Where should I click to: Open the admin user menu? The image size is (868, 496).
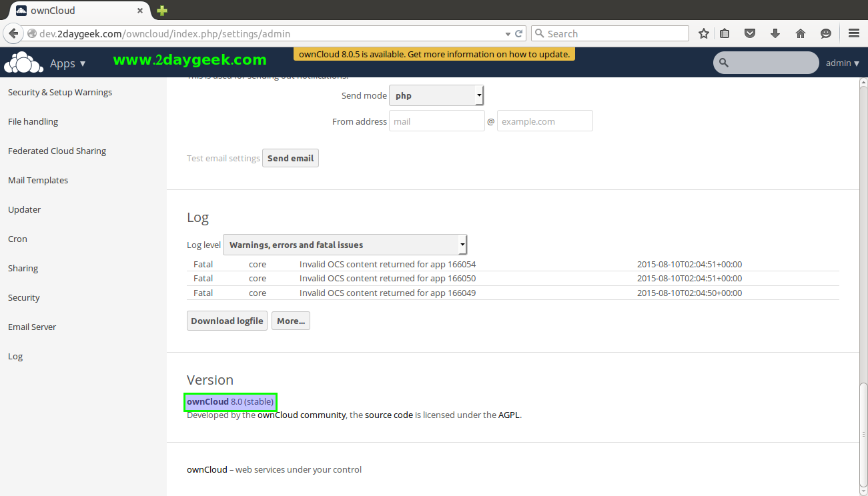tap(842, 63)
